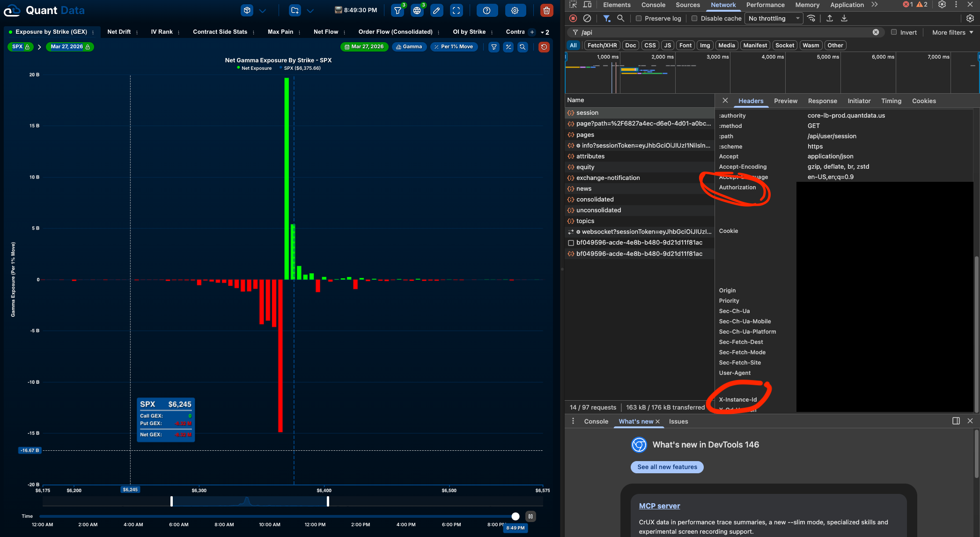This screenshot has height=537, width=980.
Task: Show more DevTools tabs chevron
Action: [x=875, y=5]
